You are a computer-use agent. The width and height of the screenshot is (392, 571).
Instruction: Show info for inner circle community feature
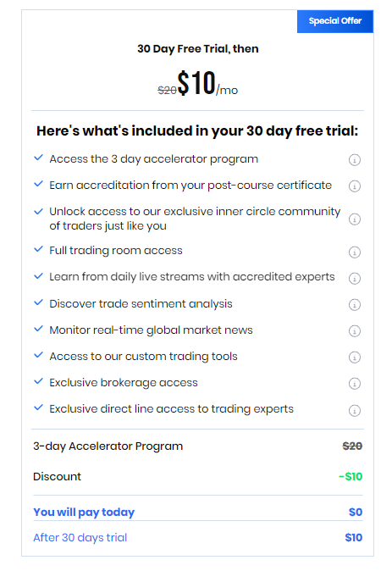click(x=355, y=219)
